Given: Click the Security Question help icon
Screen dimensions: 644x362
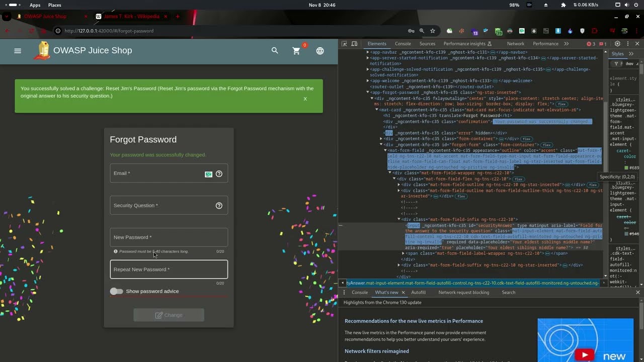Looking at the screenshot, I should [x=219, y=206].
